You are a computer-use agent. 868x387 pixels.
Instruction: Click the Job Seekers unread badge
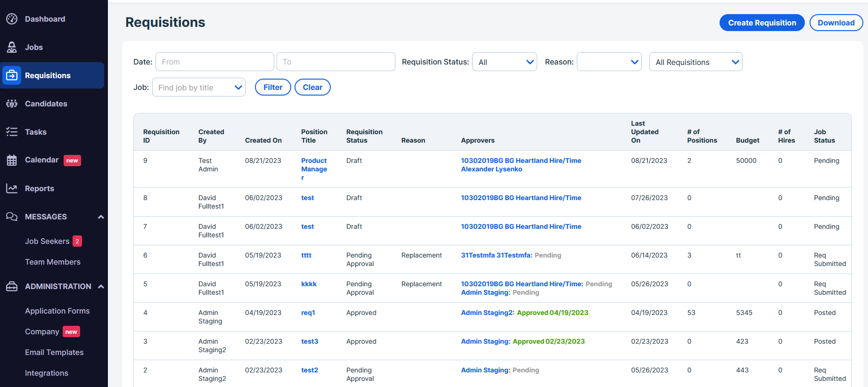[77, 241]
